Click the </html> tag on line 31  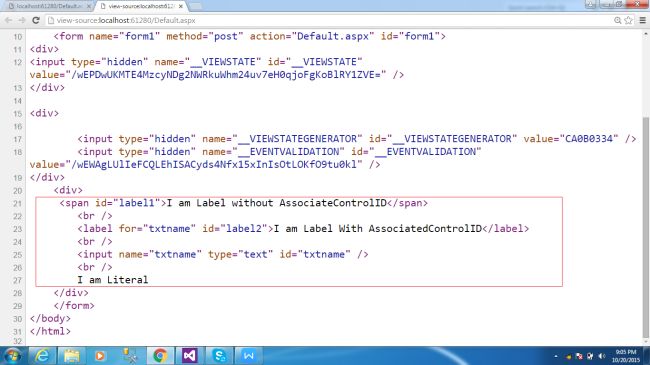tap(50, 332)
